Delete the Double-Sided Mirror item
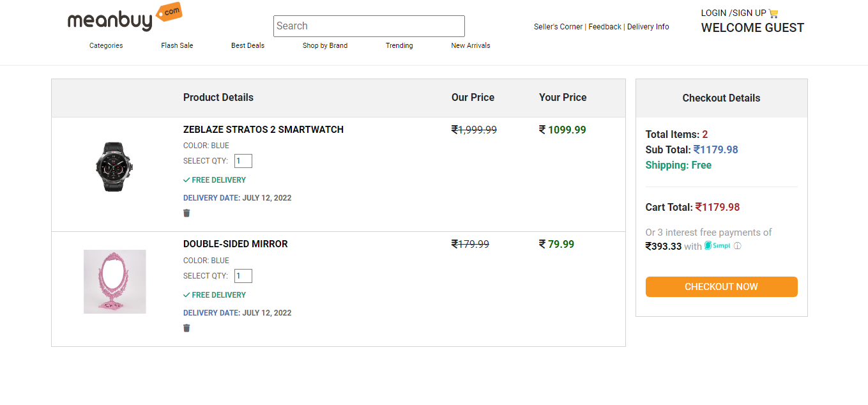This screenshot has width=868, height=405. point(187,328)
